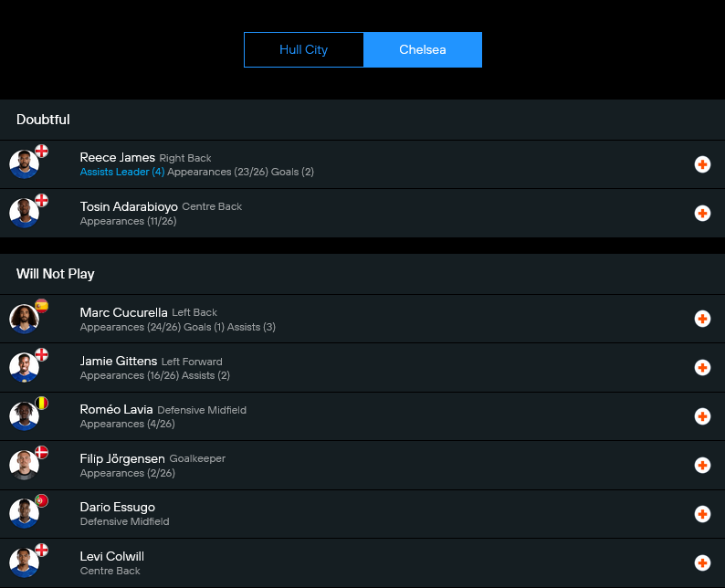Click the Assists Leader (4) link
The height and width of the screenshot is (588, 725).
click(x=122, y=172)
